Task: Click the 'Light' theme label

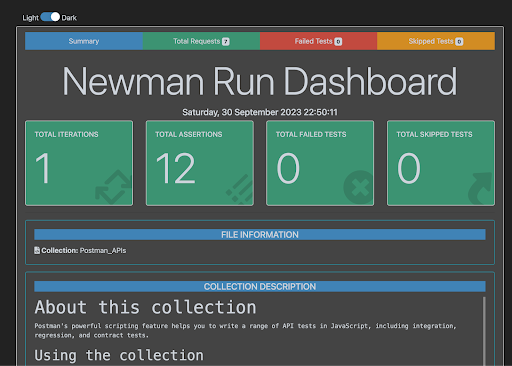Action: [30, 18]
